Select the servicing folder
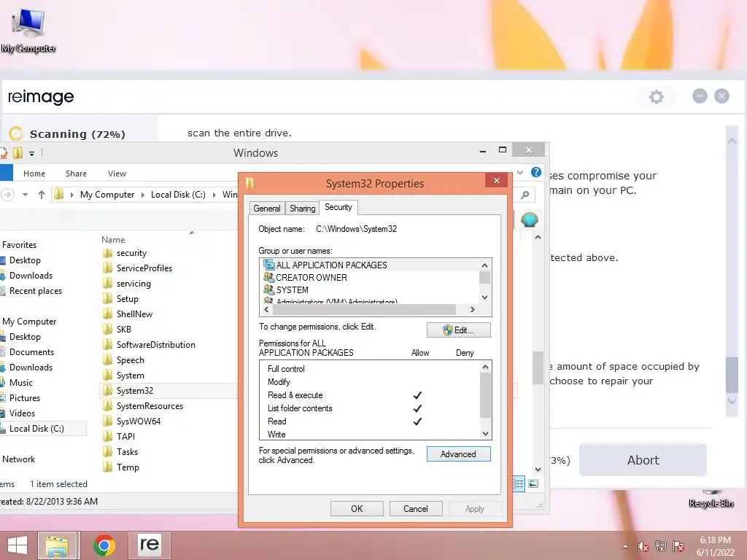Image resolution: width=747 pixels, height=560 pixels. [x=127, y=284]
